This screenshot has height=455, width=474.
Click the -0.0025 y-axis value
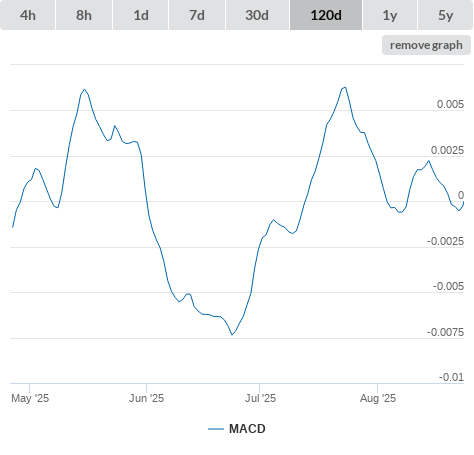445,241
